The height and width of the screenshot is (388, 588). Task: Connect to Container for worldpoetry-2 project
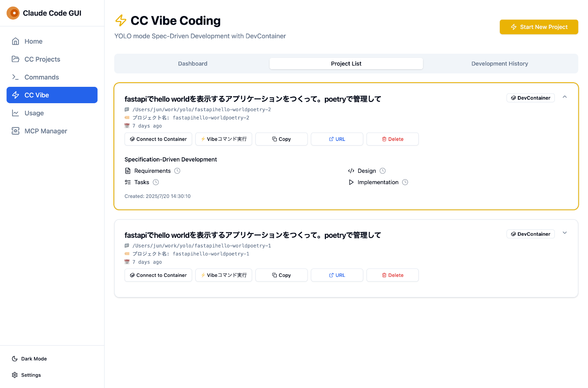158,139
